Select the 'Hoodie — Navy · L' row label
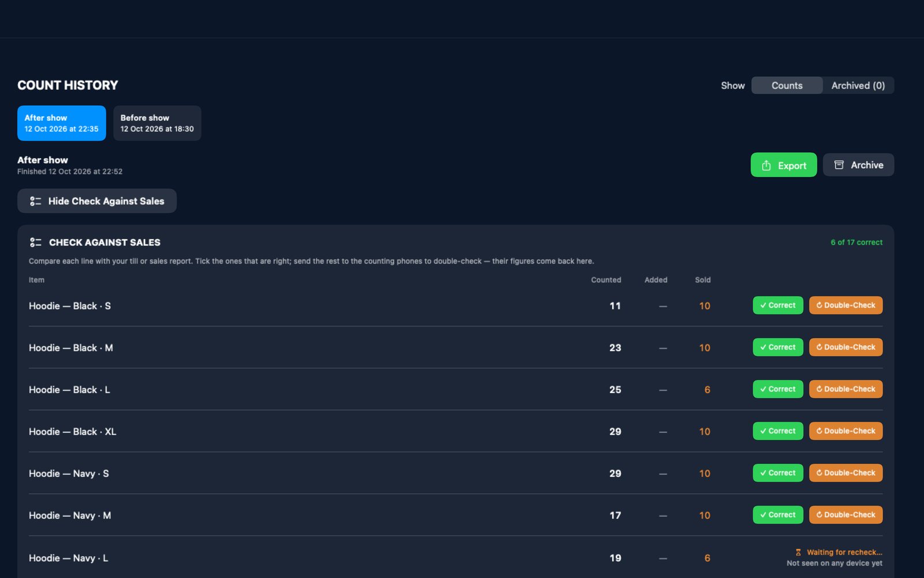924x578 pixels. (x=69, y=558)
